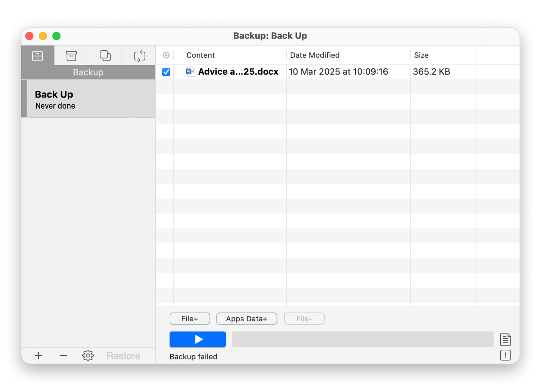The image size is (541, 392).
Task: Open the backup log document icon
Action: [505, 339]
